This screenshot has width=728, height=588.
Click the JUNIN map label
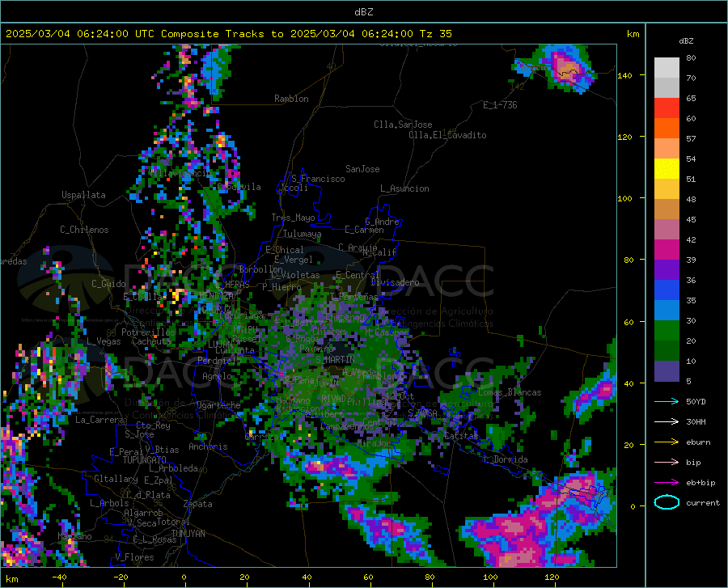[327, 383]
